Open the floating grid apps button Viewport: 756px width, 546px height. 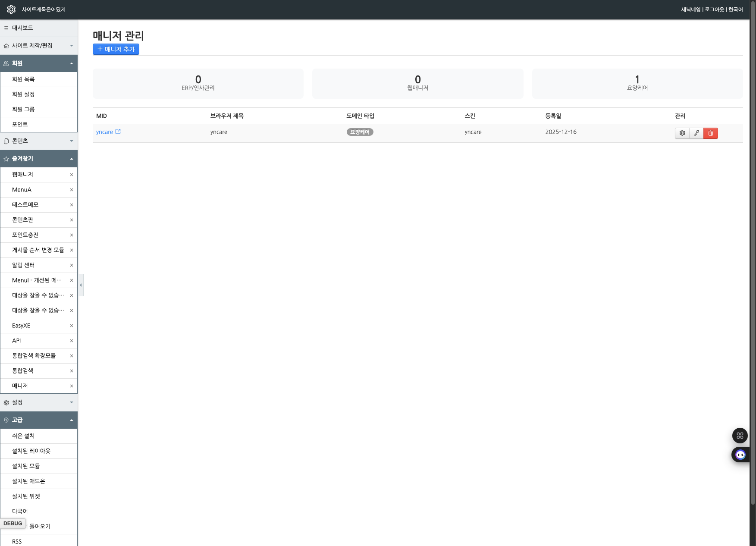pos(740,436)
